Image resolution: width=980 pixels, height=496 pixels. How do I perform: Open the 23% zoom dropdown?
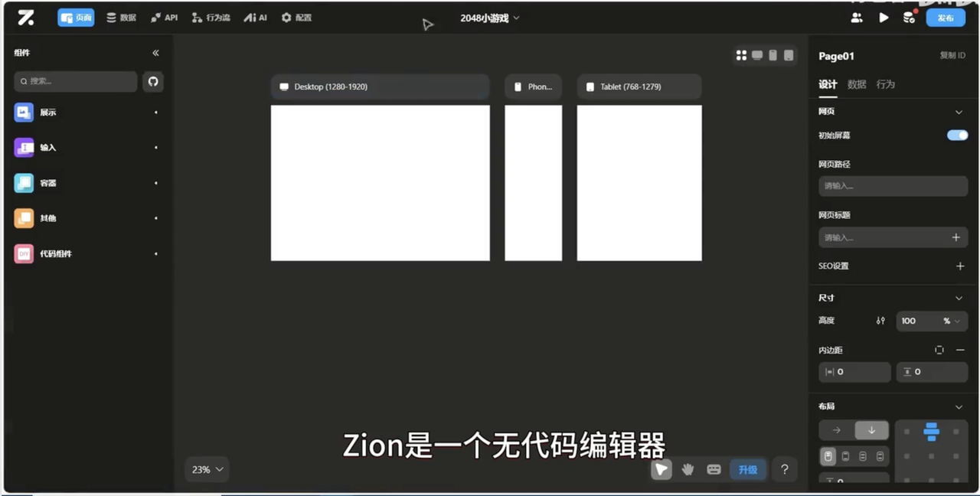(x=207, y=469)
